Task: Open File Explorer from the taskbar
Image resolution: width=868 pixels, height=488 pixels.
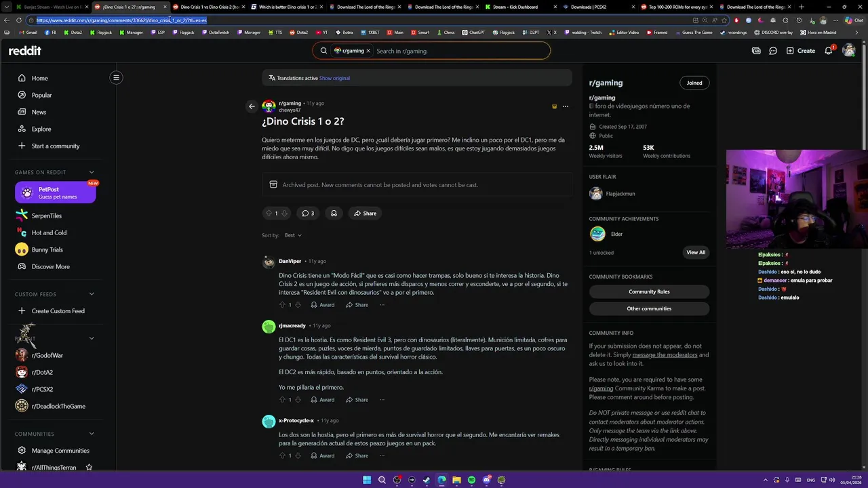Action: point(456,480)
